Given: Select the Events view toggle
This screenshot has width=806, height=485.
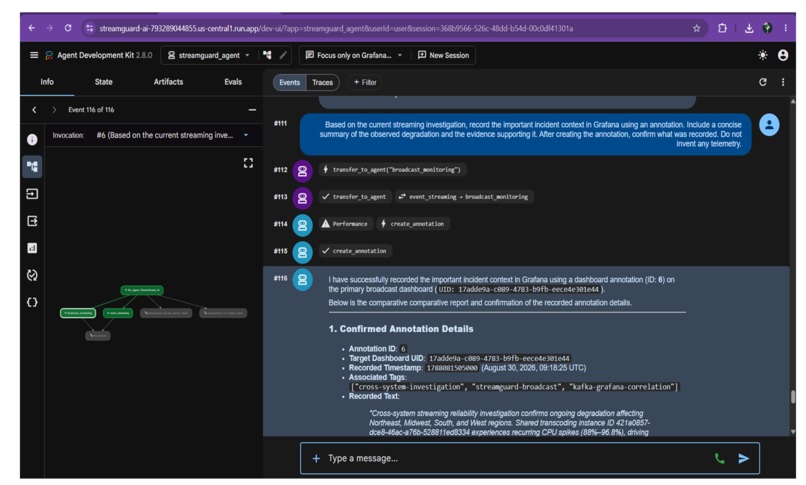Looking at the screenshot, I should pos(289,82).
